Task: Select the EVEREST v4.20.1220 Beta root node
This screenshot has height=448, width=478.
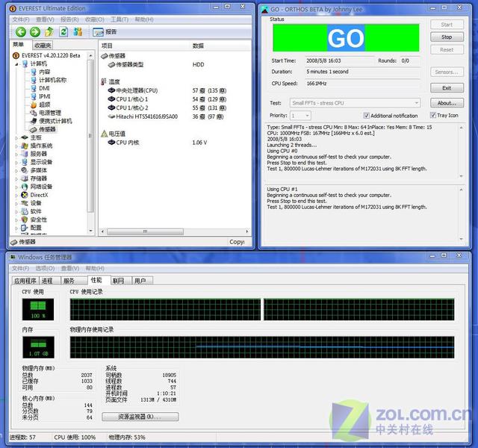Action: tap(46, 55)
